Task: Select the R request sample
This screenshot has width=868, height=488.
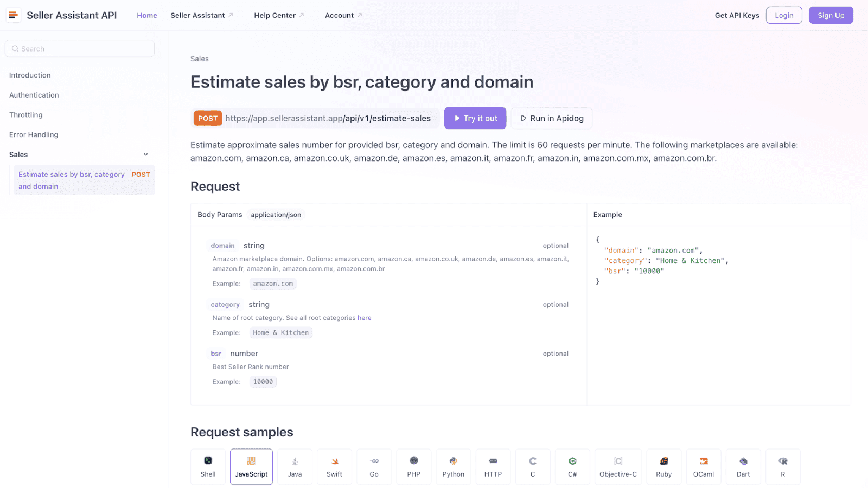Action: pyautogui.click(x=783, y=466)
